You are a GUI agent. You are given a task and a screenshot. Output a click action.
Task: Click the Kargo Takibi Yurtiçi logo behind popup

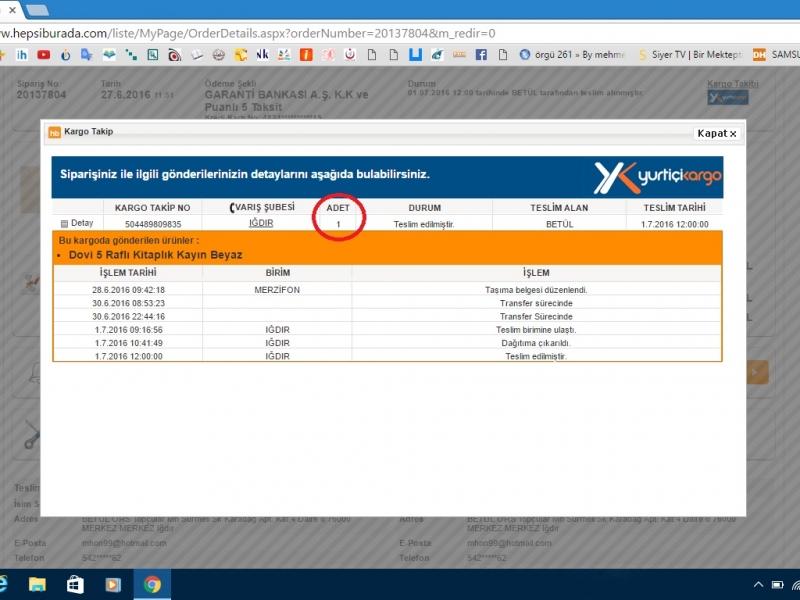pos(728,97)
